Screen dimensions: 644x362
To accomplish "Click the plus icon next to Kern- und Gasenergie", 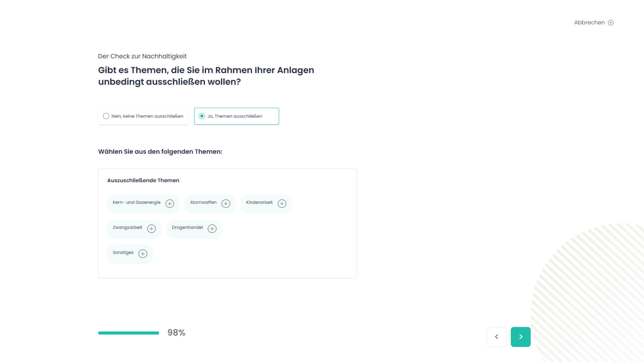I will point(170,204).
